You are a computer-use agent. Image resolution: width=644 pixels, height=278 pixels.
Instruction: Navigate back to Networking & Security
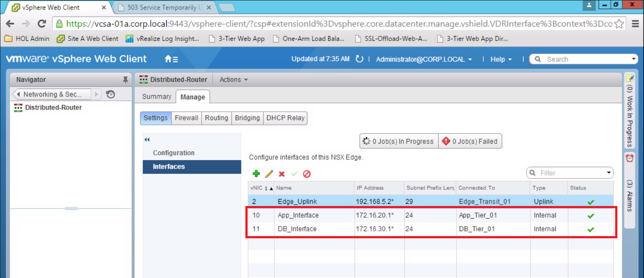click(x=52, y=94)
